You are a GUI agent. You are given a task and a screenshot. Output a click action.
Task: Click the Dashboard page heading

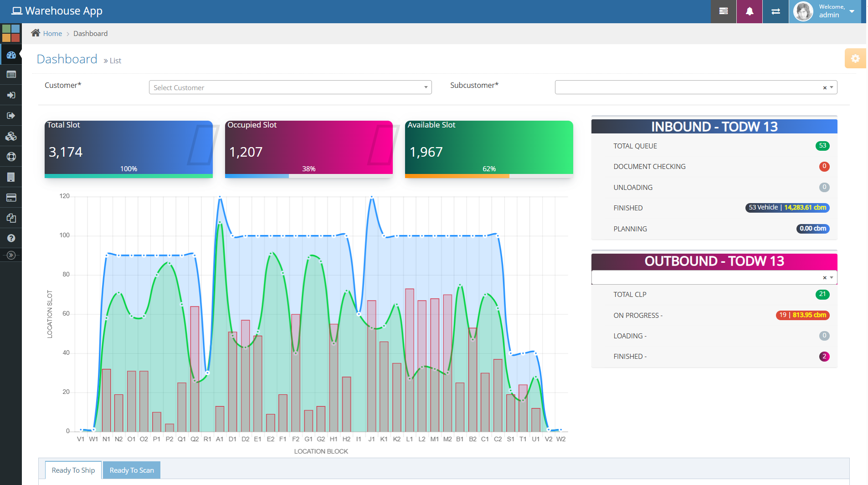[67, 59]
